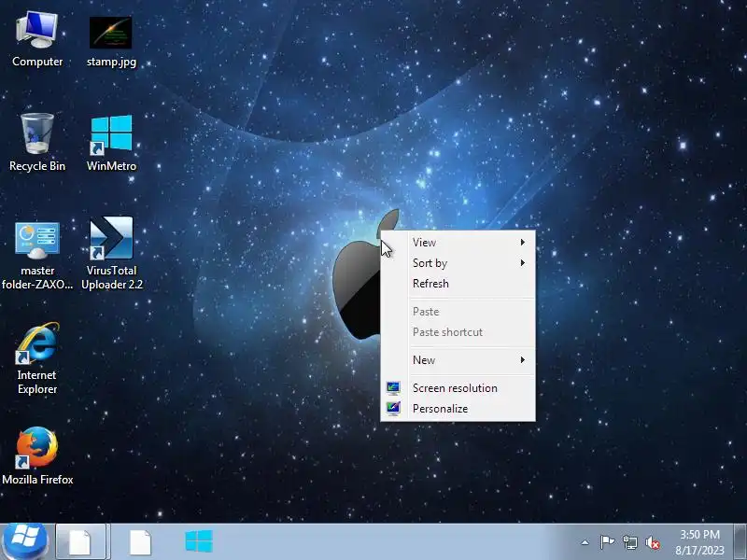The height and width of the screenshot is (560, 747).
Task: Click the 'Recycle Bin' label text
Action: pyautogui.click(x=37, y=166)
